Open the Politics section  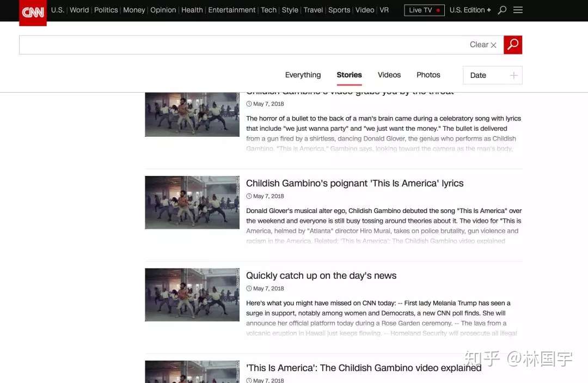(x=106, y=10)
